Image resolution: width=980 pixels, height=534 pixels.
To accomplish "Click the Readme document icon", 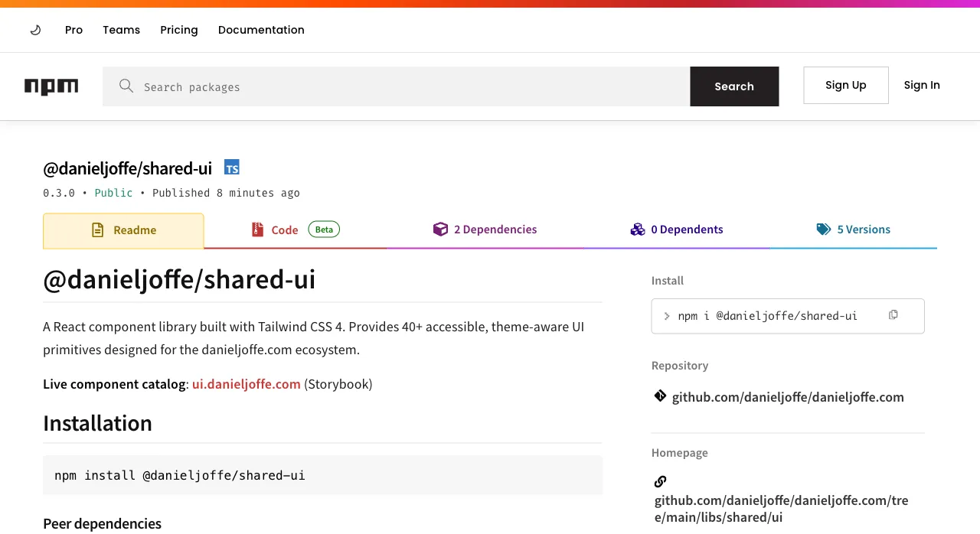I will [97, 230].
